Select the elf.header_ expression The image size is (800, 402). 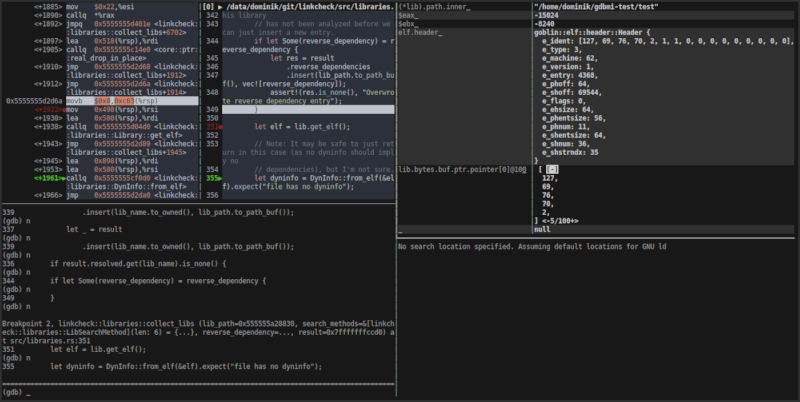pos(420,33)
